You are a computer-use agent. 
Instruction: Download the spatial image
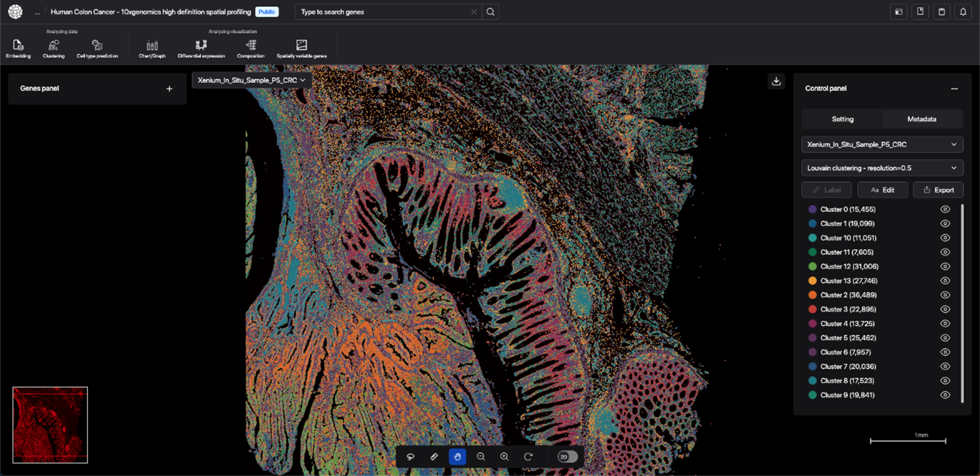776,81
